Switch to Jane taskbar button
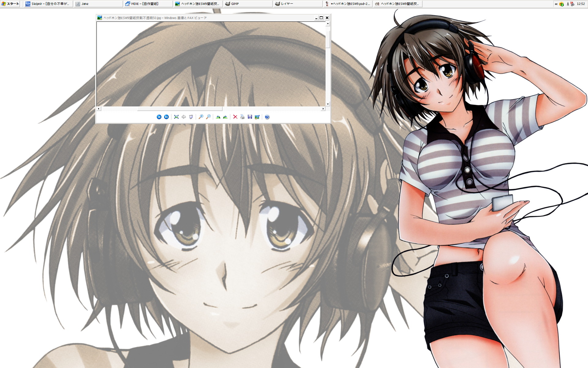Screen dimensions: 588x368 (x=98, y=4)
